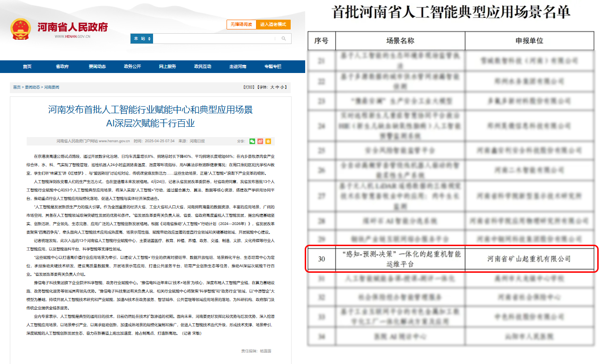Viewport: 601px width, 364px height.
Task: Set font size to 中
Action: [278, 87]
